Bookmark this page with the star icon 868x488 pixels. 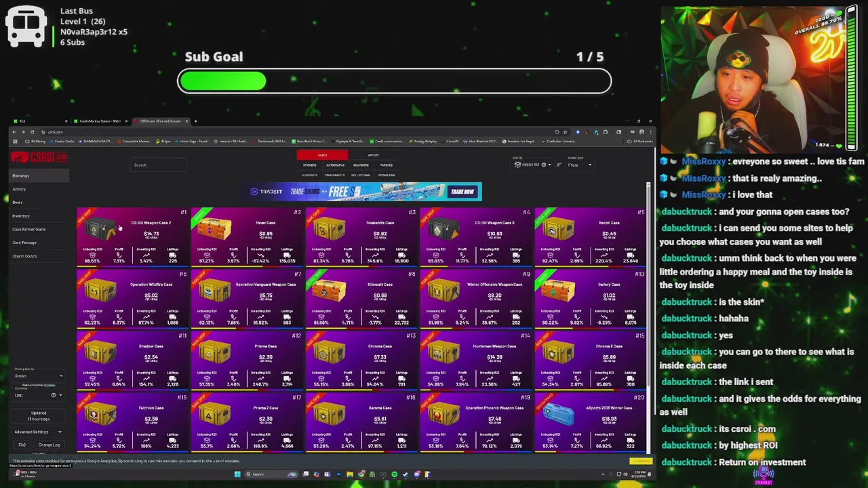(x=565, y=132)
